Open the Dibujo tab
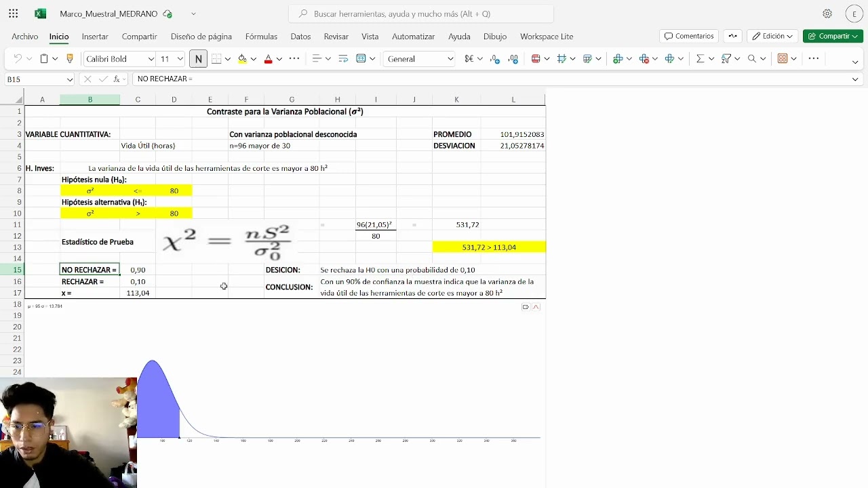Viewport: 868px width, 488px height. (495, 37)
